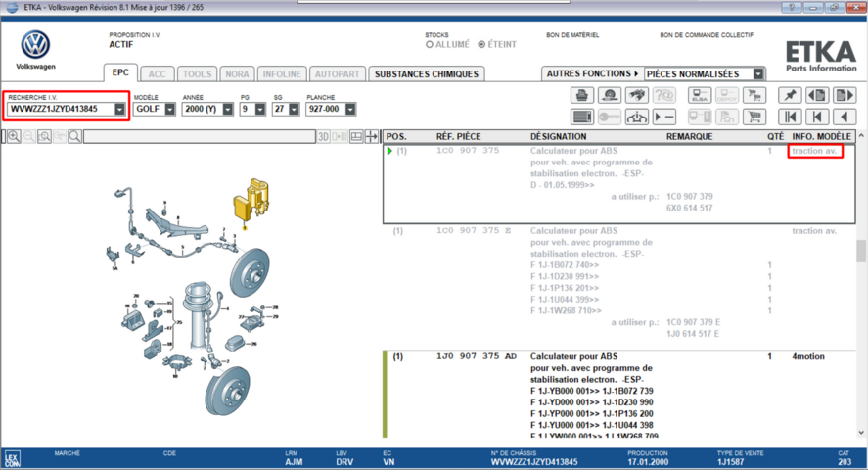Click the RÉF. PIÈCE column header
The image size is (868, 470).
(x=458, y=136)
